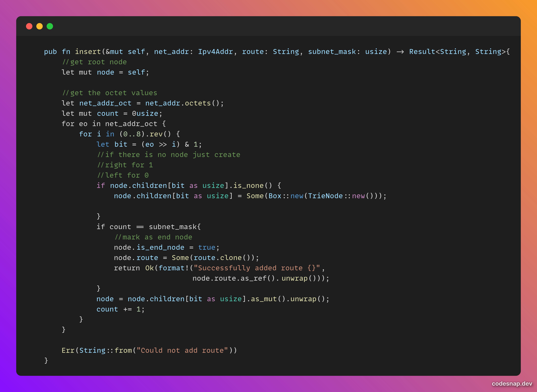
Task: Click the '0usize' literal
Action: tap(145, 113)
